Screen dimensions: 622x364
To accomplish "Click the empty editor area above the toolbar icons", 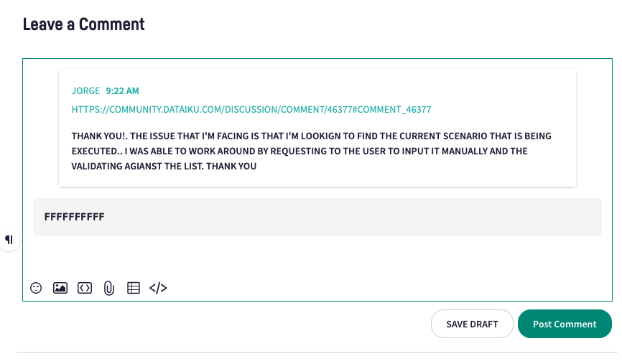I will point(316,257).
